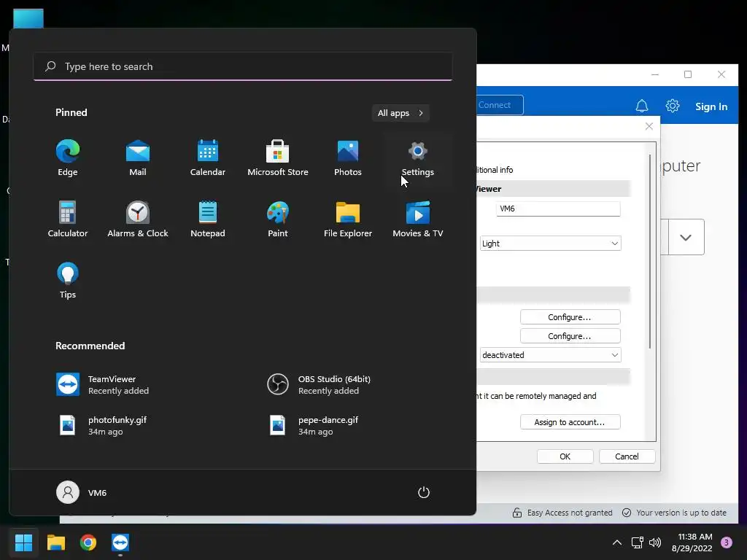Click Your version is up to date
This screenshot has width=747, height=560.
675,513
